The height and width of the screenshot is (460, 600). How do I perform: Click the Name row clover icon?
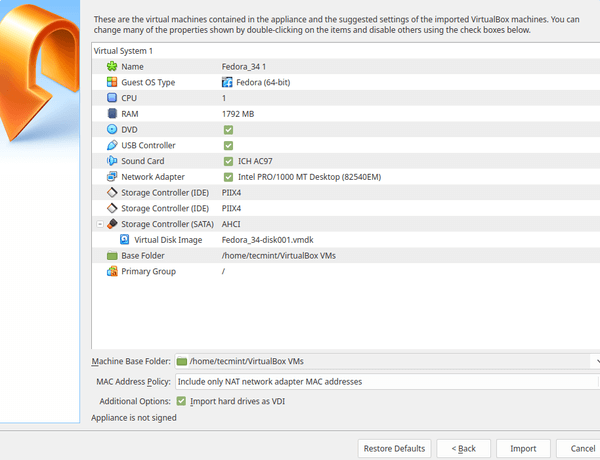[x=112, y=66]
